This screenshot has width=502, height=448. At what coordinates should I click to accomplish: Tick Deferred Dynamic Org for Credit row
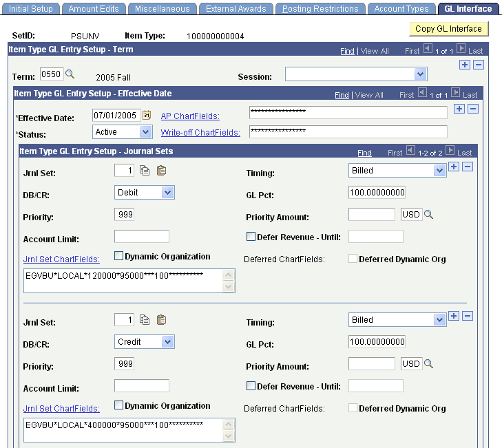point(353,408)
